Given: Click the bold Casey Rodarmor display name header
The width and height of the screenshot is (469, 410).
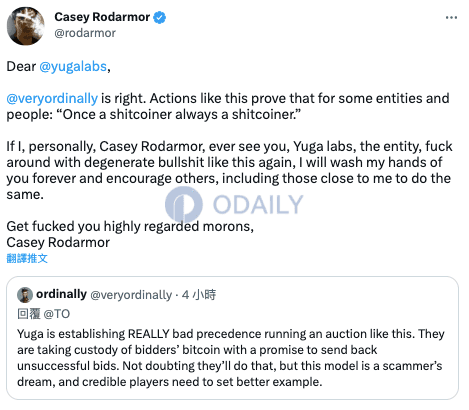Looking at the screenshot, I should pos(102,17).
